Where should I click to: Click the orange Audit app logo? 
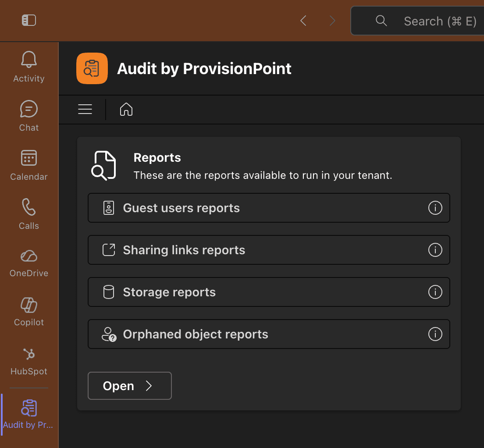tap(92, 68)
